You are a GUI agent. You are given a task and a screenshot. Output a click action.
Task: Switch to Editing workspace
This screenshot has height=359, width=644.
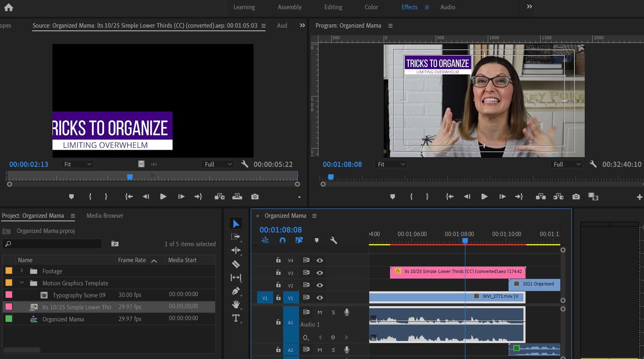point(333,7)
